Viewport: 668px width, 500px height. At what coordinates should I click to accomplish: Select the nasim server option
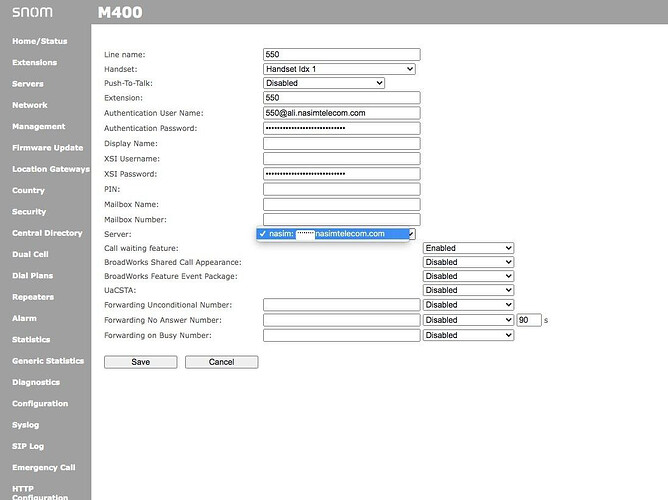point(333,234)
